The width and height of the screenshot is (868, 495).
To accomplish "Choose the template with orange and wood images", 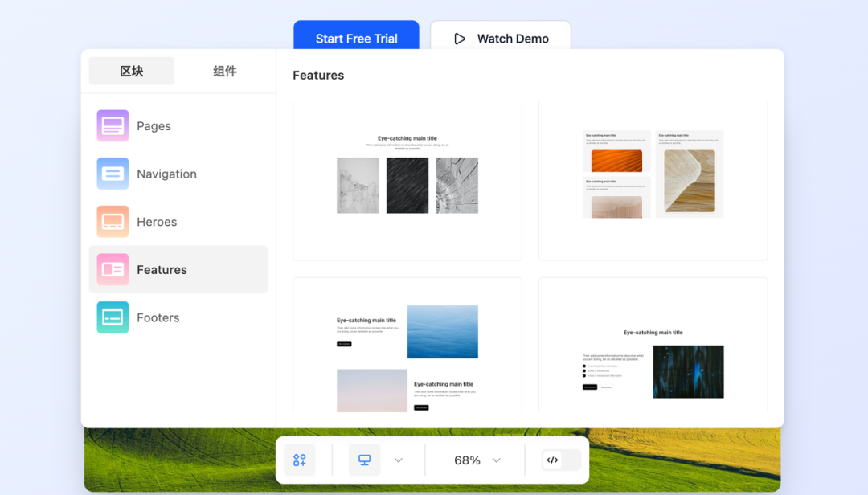I will (653, 180).
